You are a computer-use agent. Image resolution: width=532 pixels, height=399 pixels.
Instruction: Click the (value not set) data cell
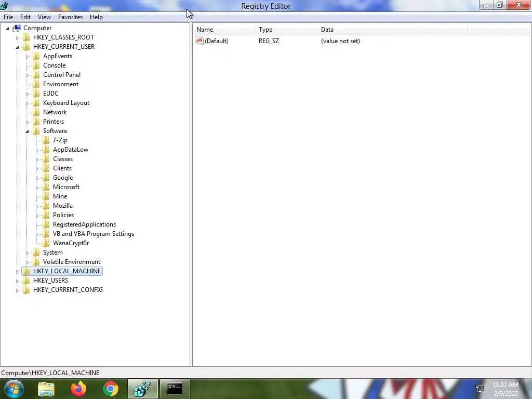point(340,41)
